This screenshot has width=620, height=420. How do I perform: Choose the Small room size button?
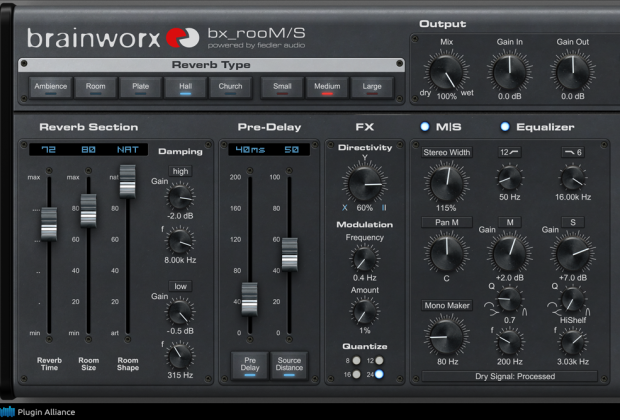pyautogui.click(x=282, y=87)
